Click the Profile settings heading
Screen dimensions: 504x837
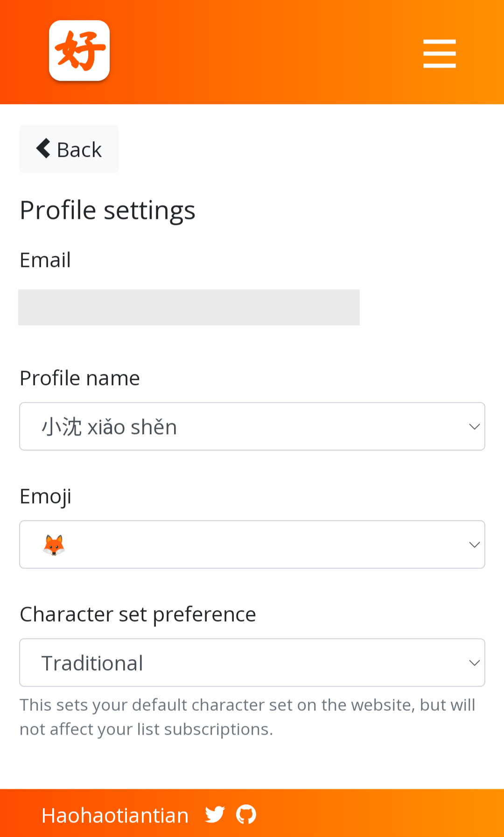tap(107, 210)
